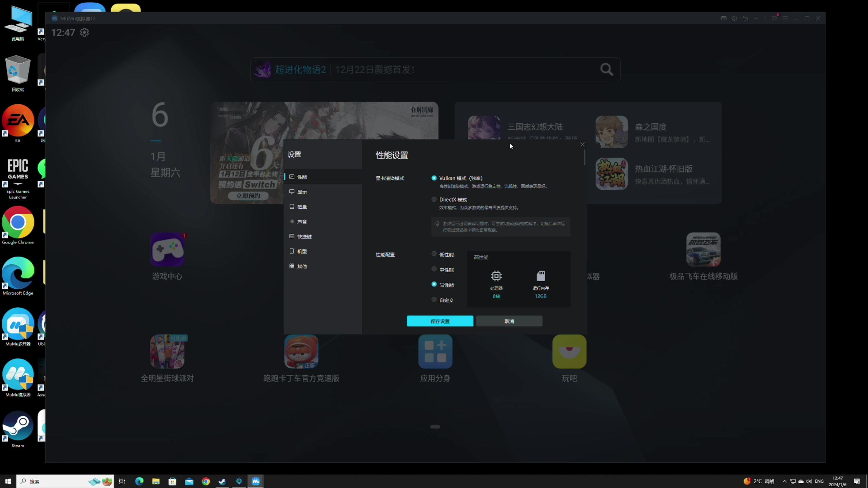Screen dimensions: 868x488
Task: Open the 机型 settings tab
Action: tap(323, 251)
